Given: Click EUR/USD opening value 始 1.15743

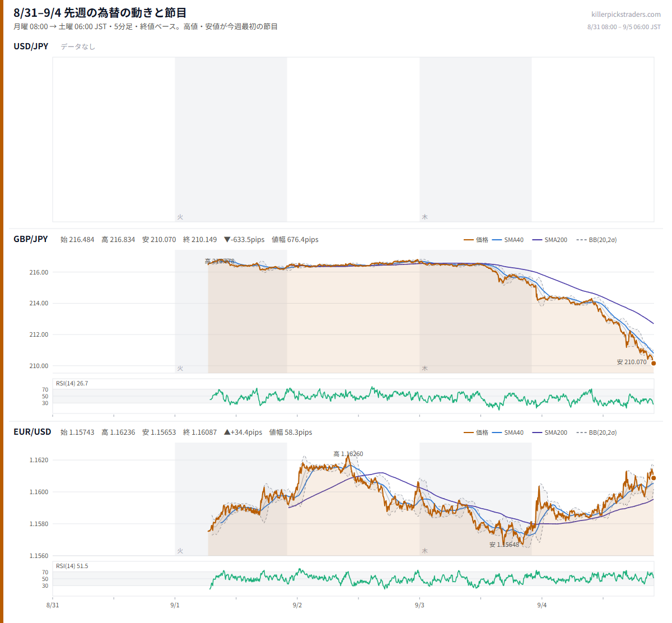Looking at the screenshot, I should (77, 432).
